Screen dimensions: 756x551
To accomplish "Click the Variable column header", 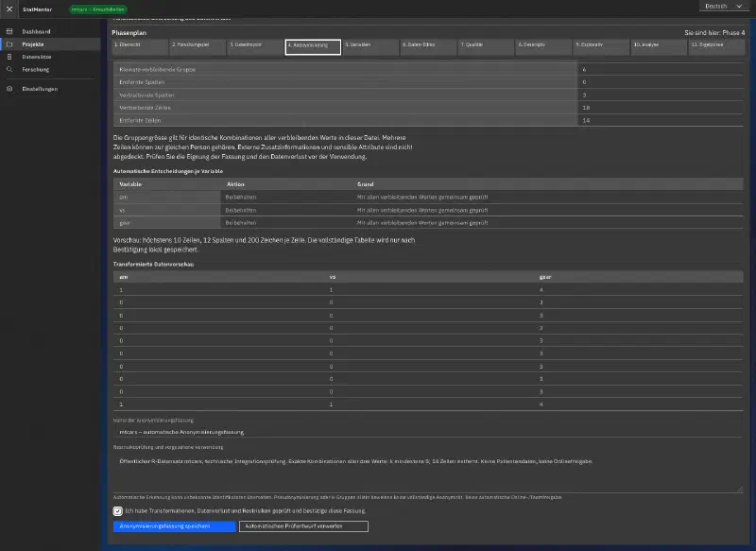I will [130, 184].
